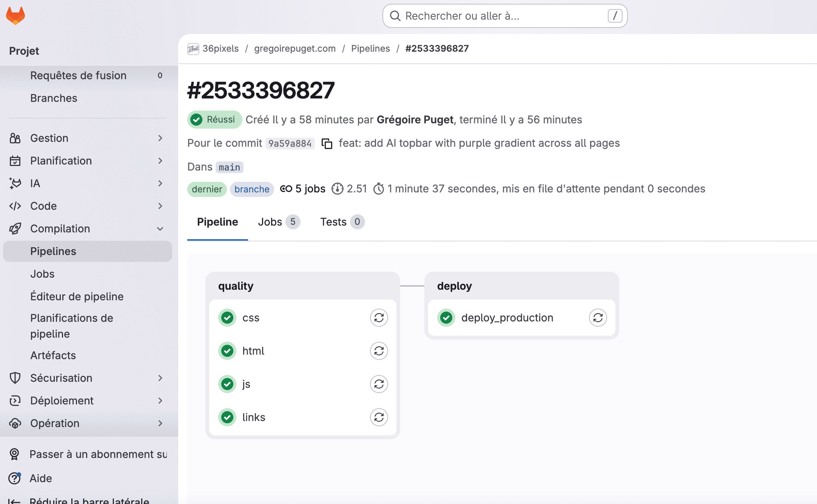Expand the Déploiement section chevron
817x504 pixels.
[x=160, y=401]
